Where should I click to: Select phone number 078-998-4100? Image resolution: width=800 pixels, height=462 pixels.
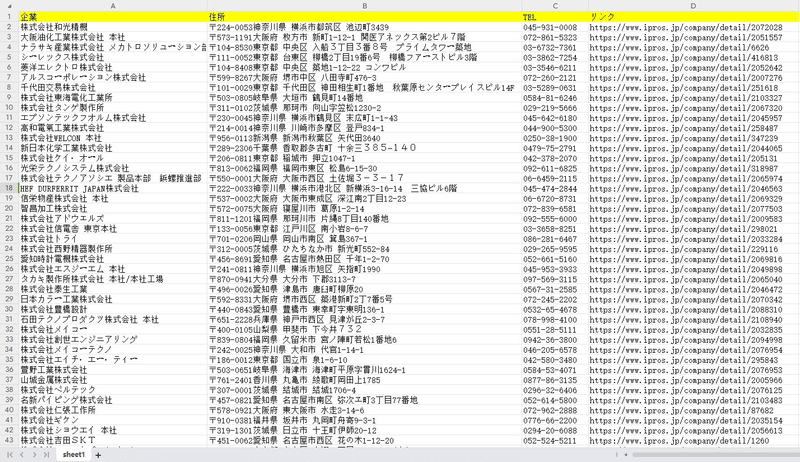pyautogui.click(x=555, y=319)
